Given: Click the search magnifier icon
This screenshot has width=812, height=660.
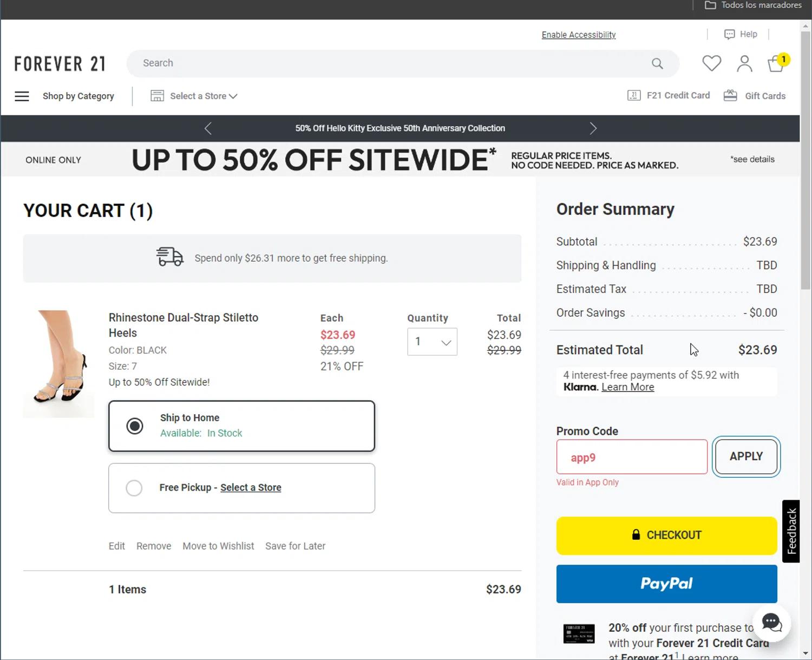Looking at the screenshot, I should 657,63.
